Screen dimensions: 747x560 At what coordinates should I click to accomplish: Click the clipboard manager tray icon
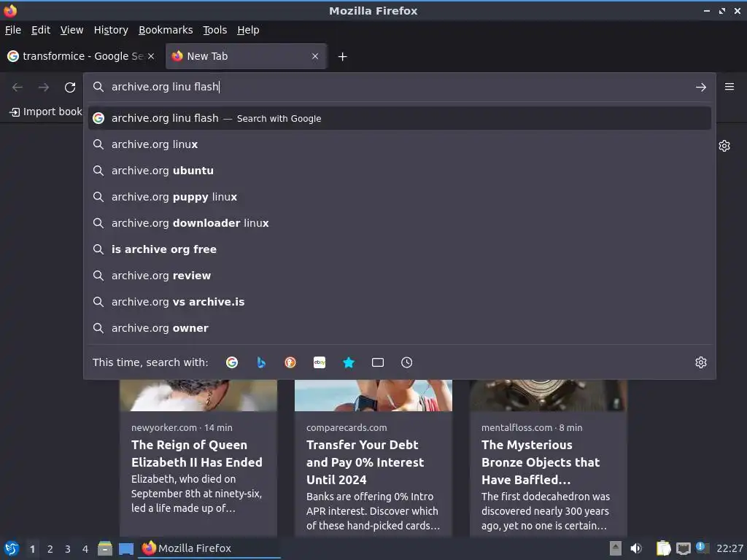(663, 548)
